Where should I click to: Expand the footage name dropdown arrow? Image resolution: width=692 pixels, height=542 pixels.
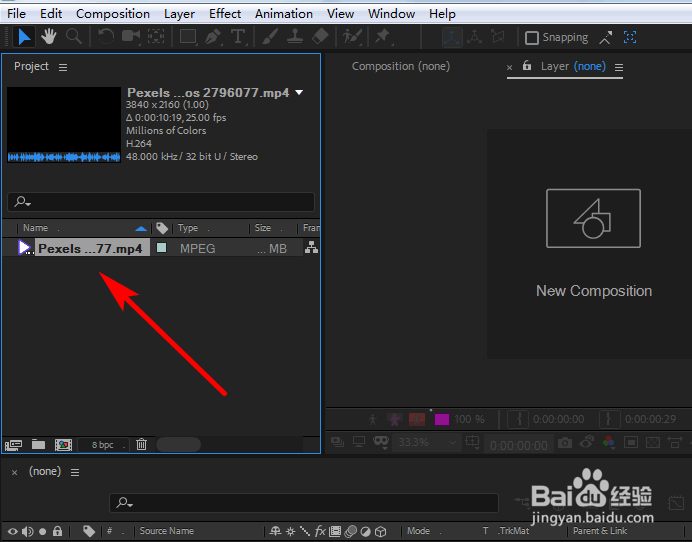tap(299, 93)
